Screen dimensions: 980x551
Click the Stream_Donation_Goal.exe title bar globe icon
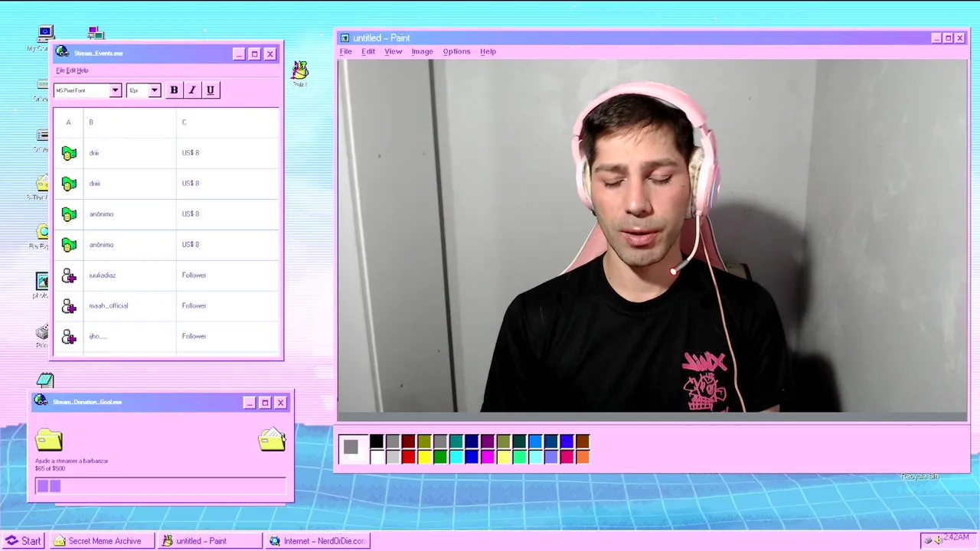pos(41,401)
